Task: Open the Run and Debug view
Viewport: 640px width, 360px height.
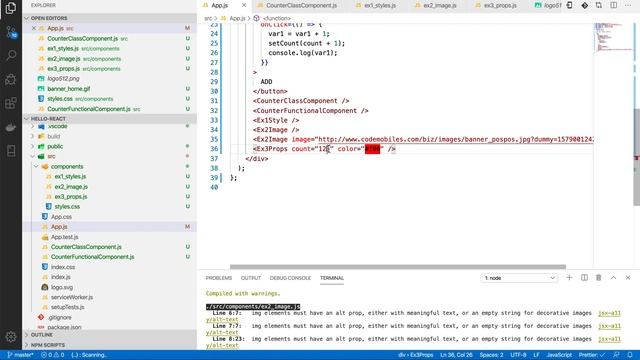Action: 11,79
